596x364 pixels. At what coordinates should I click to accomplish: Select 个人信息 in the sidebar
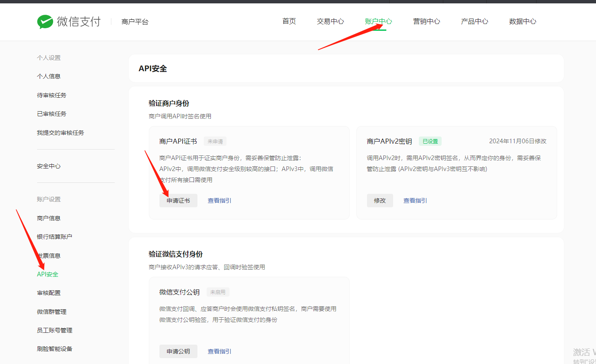click(x=49, y=76)
